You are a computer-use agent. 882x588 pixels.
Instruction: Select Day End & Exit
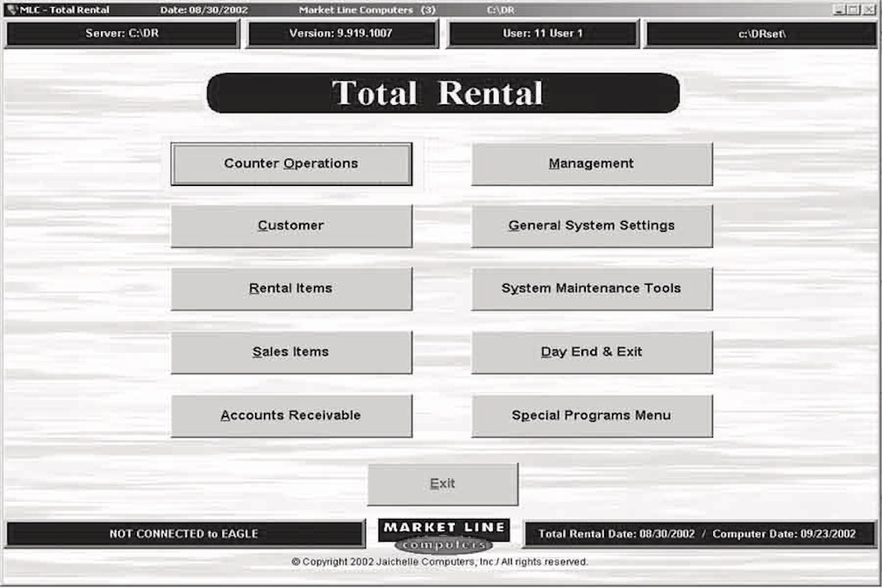[x=592, y=351]
